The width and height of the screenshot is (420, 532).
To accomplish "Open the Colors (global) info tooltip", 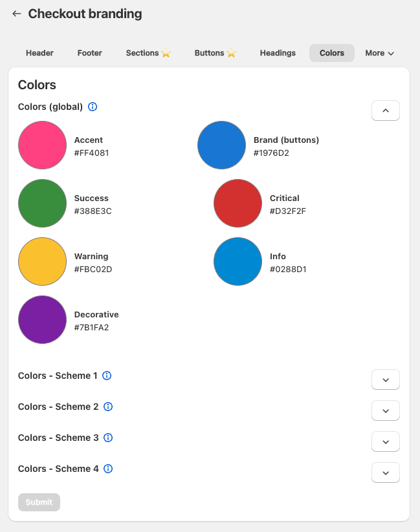I will tap(92, 107).
